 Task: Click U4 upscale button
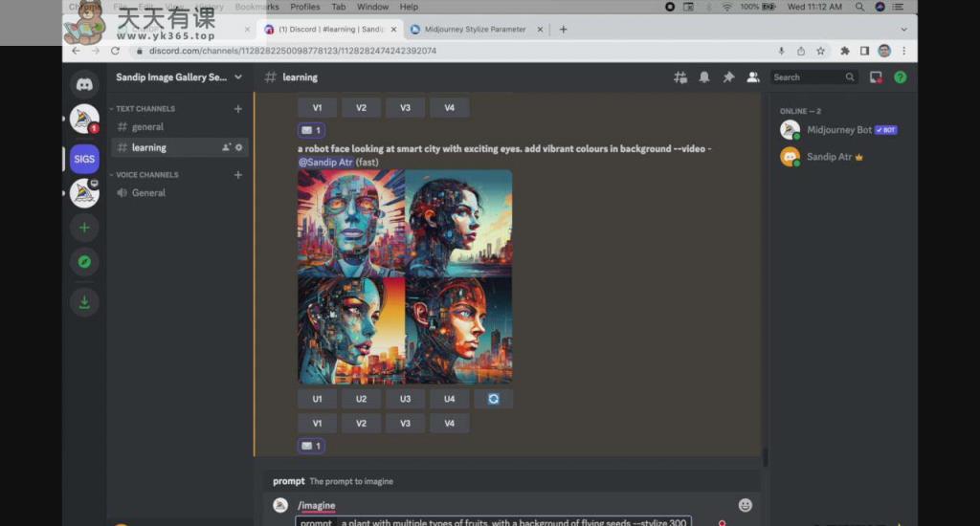click(450, 399)
